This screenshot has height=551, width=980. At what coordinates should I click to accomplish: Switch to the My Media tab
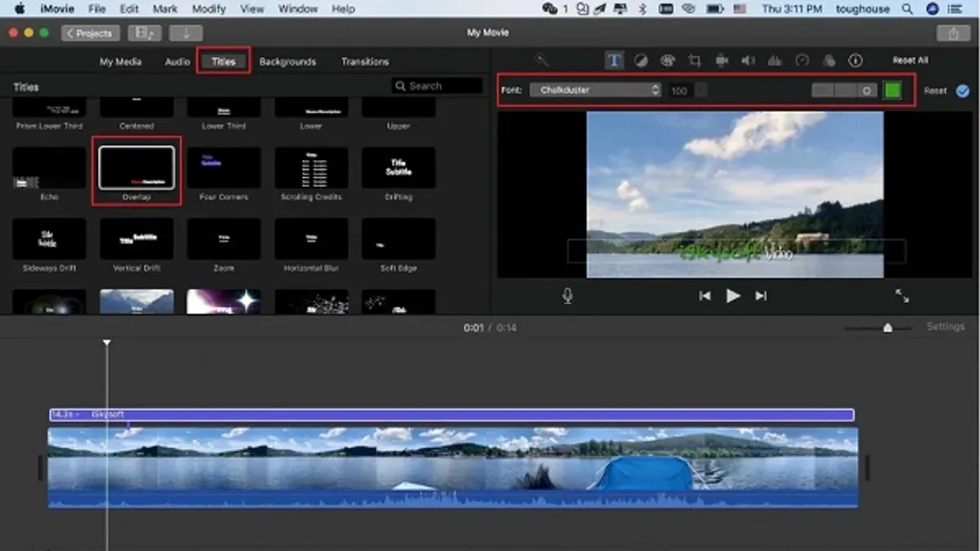(121, 61)
